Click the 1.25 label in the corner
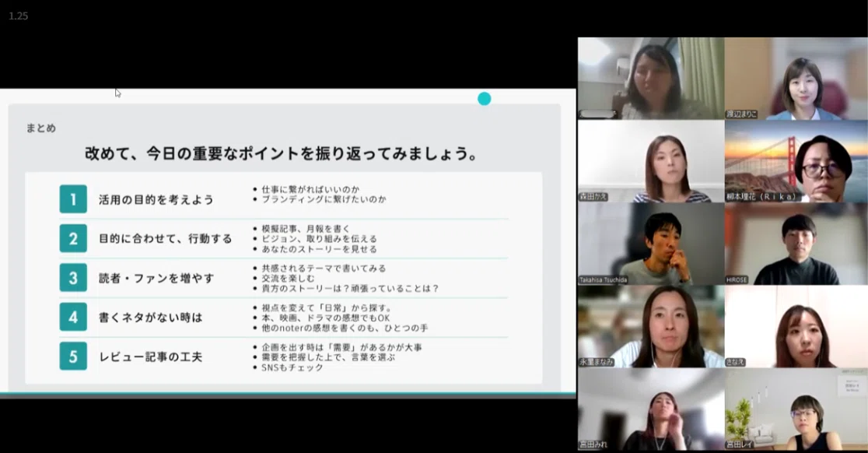This screenshot has height=453, width=868. (x=18, y=16)
